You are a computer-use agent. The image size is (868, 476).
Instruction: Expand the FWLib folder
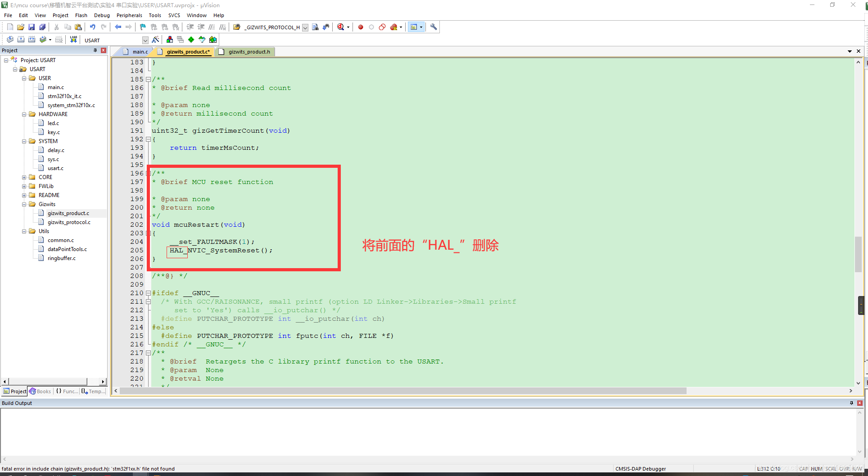[24, 186]
